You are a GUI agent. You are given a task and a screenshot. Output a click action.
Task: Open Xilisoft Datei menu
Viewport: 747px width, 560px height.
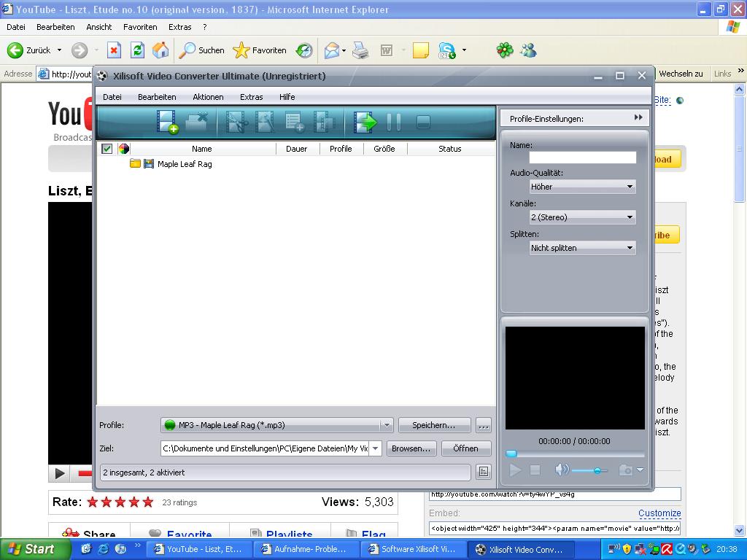coord(112,97)
